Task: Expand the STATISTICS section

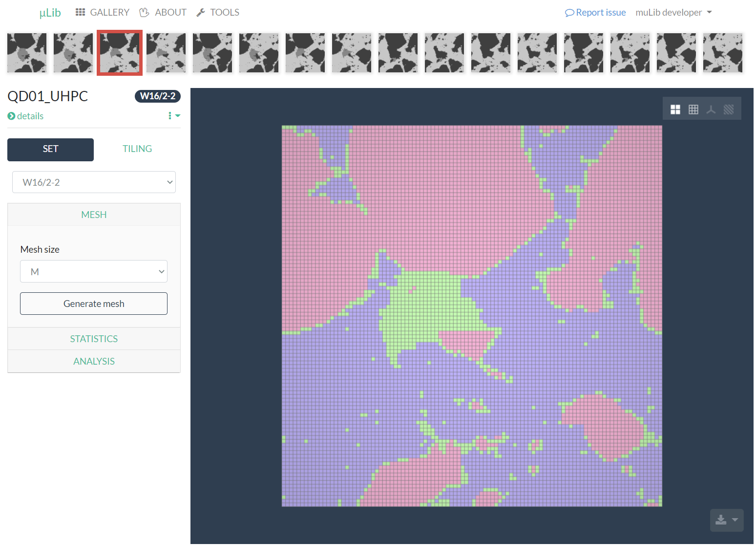Action: point(94,339)
